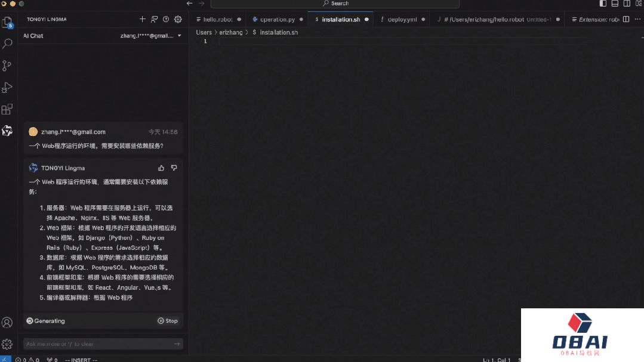Click the Tongyi Lingma activity bar icon
The image size is (644, 362).
pos(7,131)
